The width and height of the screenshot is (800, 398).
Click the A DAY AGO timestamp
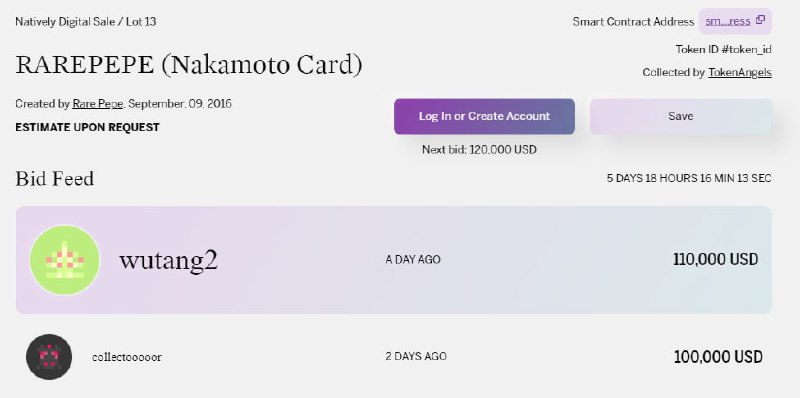[x=413, y=260]
